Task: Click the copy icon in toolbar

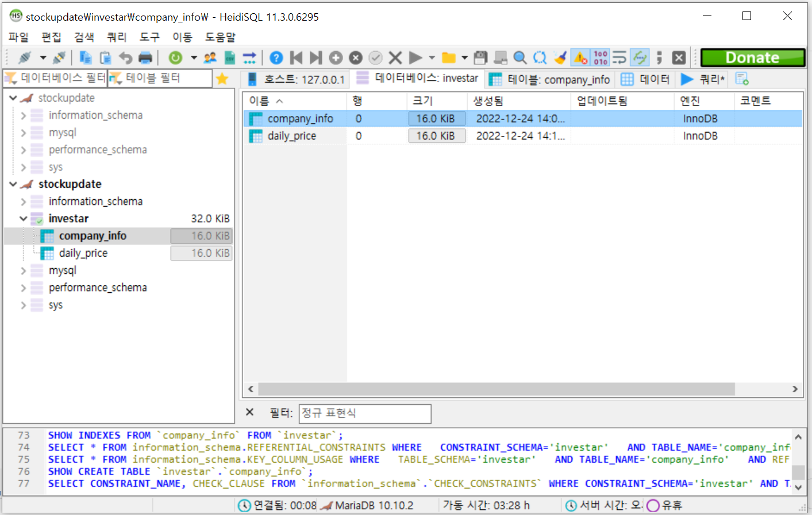Action: pos(86,57)
